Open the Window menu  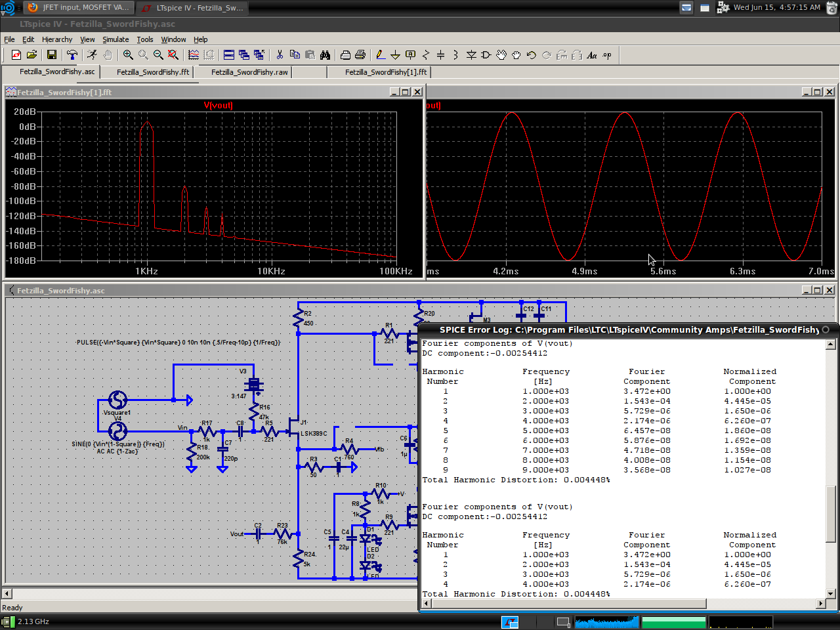(x=173, y=39)
